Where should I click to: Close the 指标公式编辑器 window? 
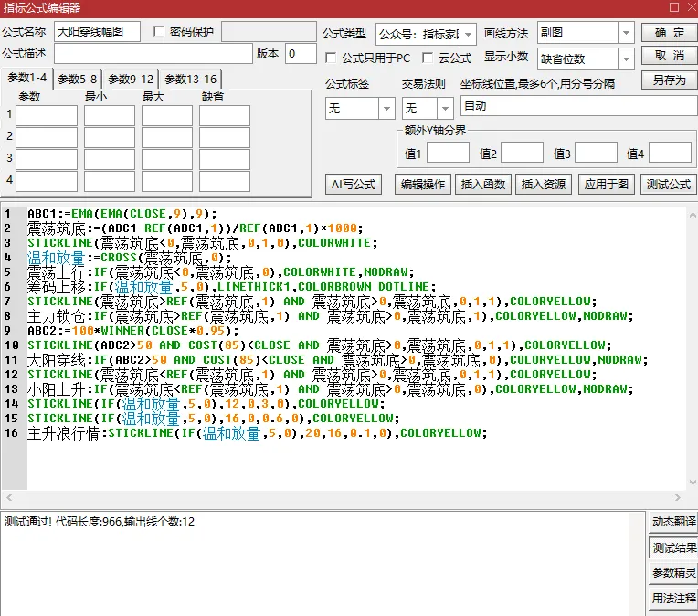coord(693,7)
